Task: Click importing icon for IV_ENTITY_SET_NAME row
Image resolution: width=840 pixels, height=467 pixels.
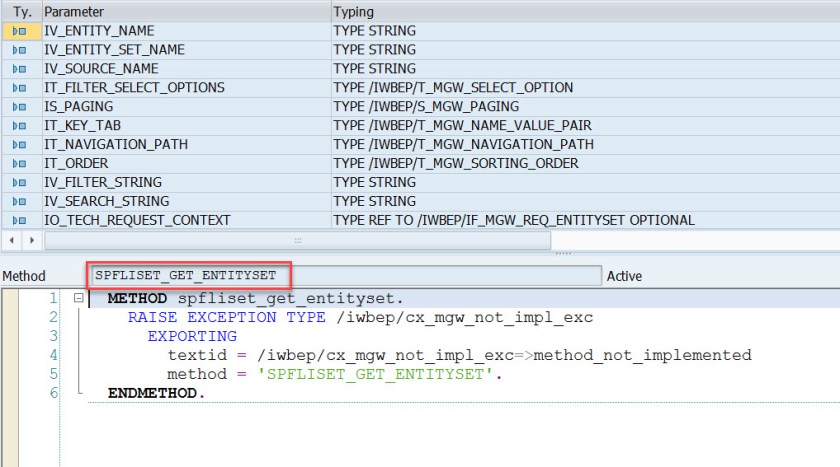Action: coord(19,50)
